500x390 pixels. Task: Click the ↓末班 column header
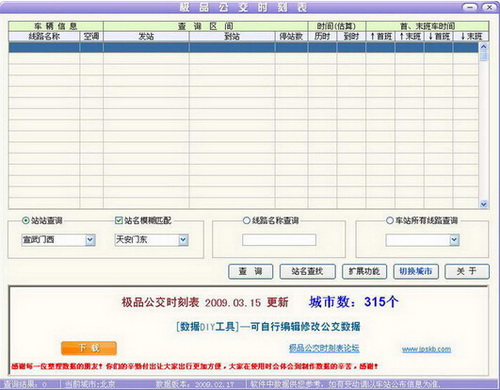pos(471,36)
